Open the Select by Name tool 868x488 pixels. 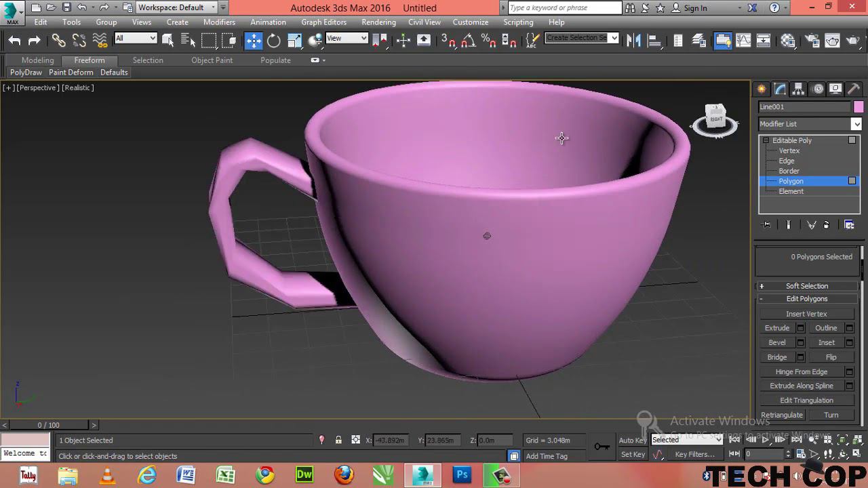[188, 41]
